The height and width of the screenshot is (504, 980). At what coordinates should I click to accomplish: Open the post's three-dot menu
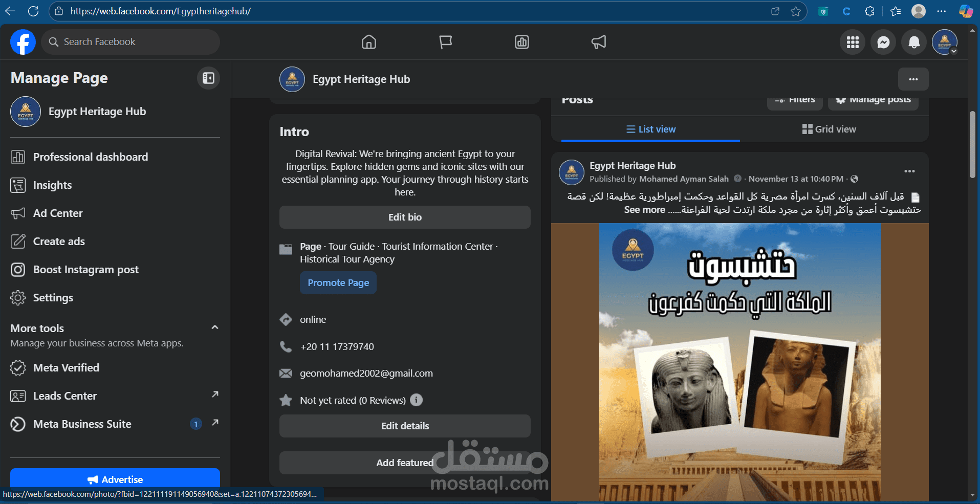pos(909,171)
